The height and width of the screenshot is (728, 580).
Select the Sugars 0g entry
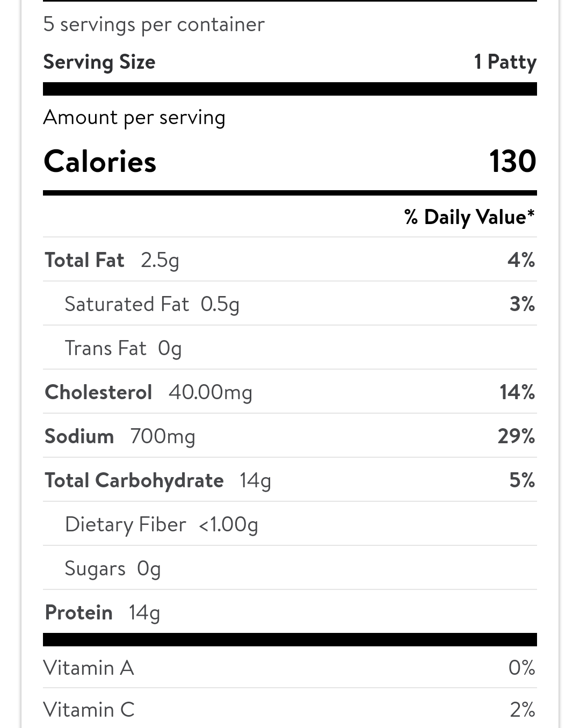click(x=112, y=569)
